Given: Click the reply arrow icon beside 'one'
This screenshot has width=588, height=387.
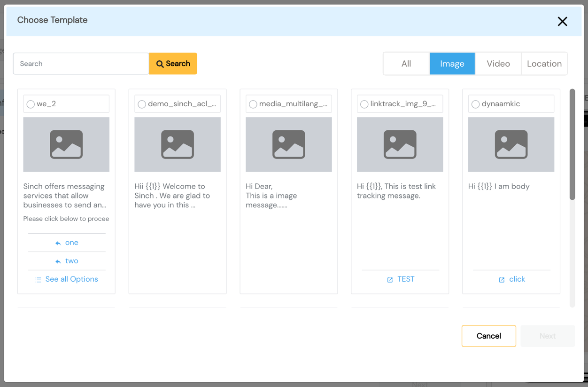Looking at the screenshot, I should click(58, 243).
